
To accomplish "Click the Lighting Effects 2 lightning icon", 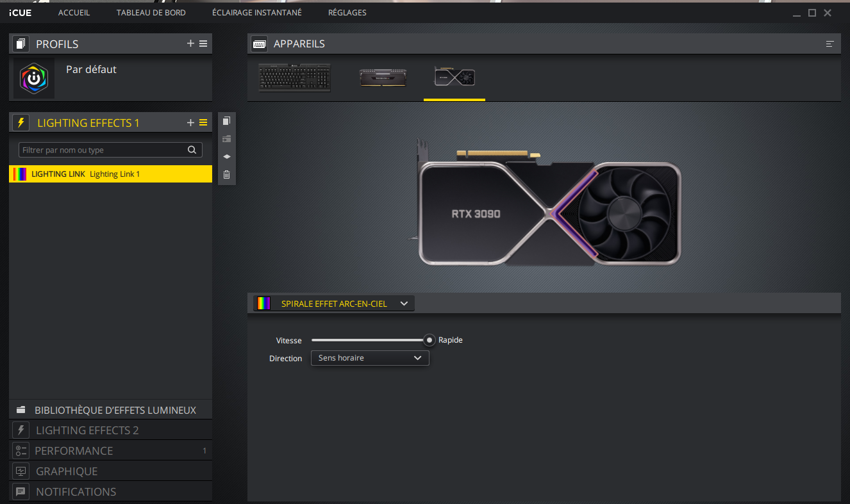I will coord(21,430).
